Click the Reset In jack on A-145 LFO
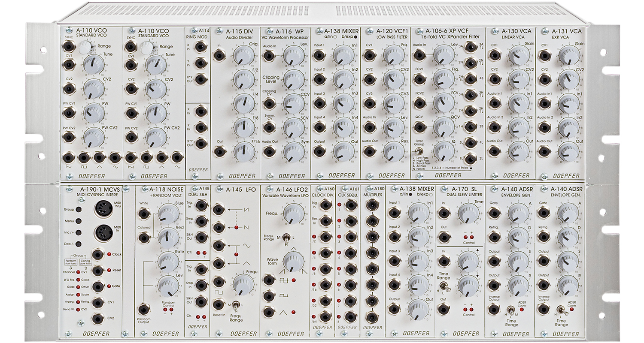Viewport: 644px width, 343px height. click(219, 304)
